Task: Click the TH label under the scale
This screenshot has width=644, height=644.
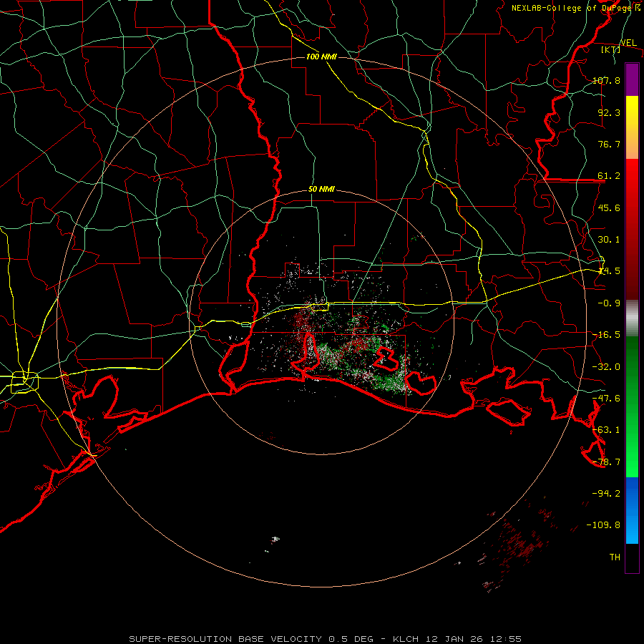Action: click(x=615, y=557)
